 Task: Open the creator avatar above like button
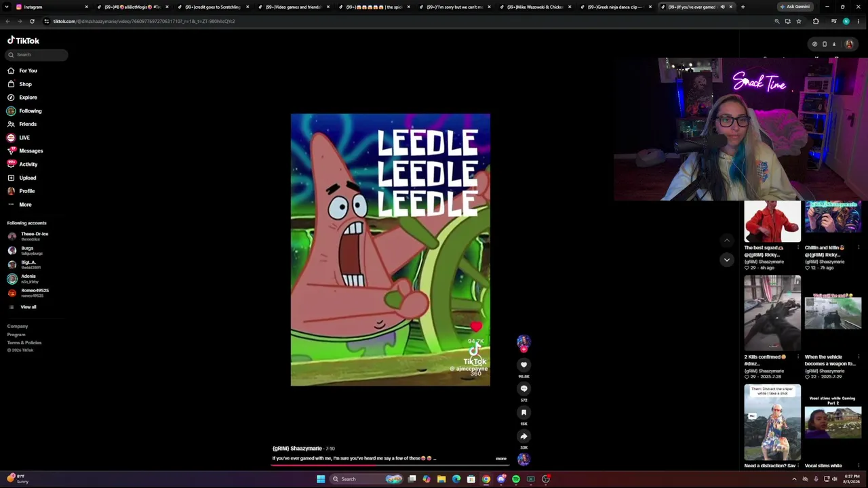[x=524, y=342]
